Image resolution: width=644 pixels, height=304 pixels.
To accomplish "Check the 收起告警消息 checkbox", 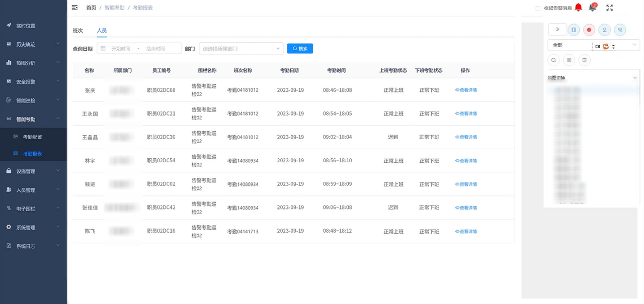I will (x=538, y=8).
